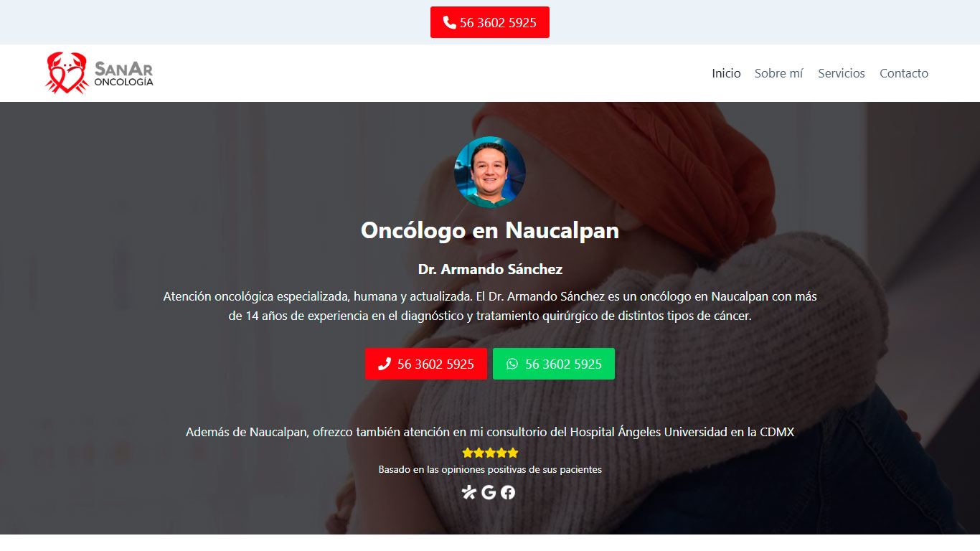This screenshot has height=551, width=980.
Task: Click the red call button below the description
Action: click(x=426, y=364)
